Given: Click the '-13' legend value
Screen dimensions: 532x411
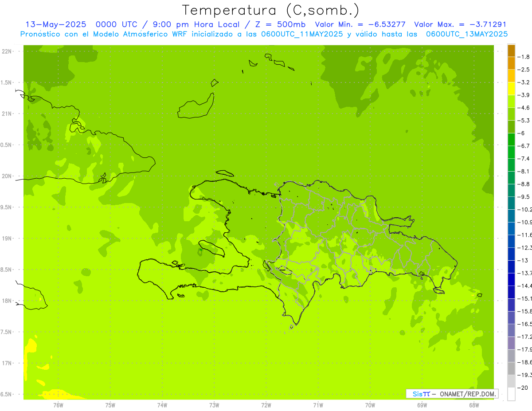Looking at the screenshot, I should [x=523, y=260].
